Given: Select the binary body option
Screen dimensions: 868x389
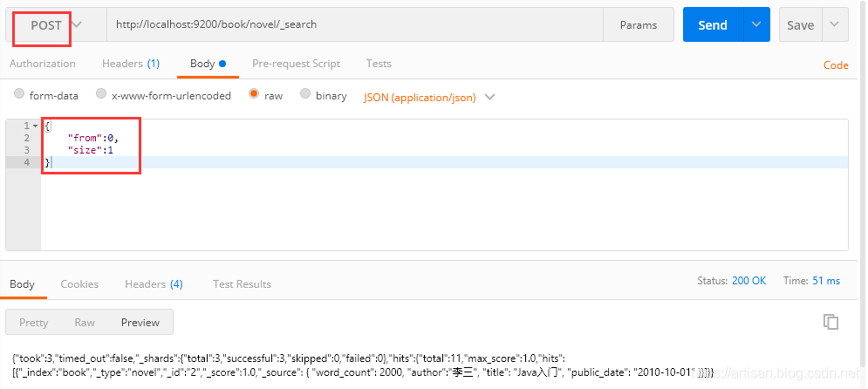Looking at the screenshot, I should coord(305,95).
